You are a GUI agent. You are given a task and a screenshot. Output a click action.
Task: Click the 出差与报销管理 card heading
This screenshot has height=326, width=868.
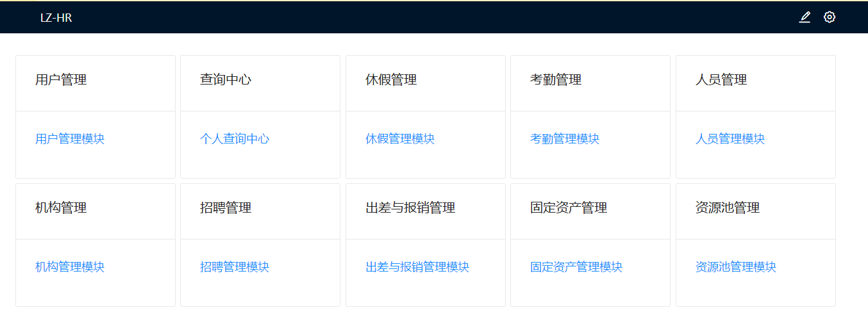point(410,208)
